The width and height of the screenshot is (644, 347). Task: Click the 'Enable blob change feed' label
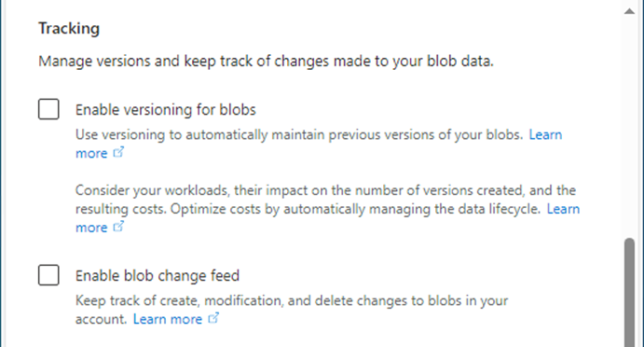click(x=158, y=275)
